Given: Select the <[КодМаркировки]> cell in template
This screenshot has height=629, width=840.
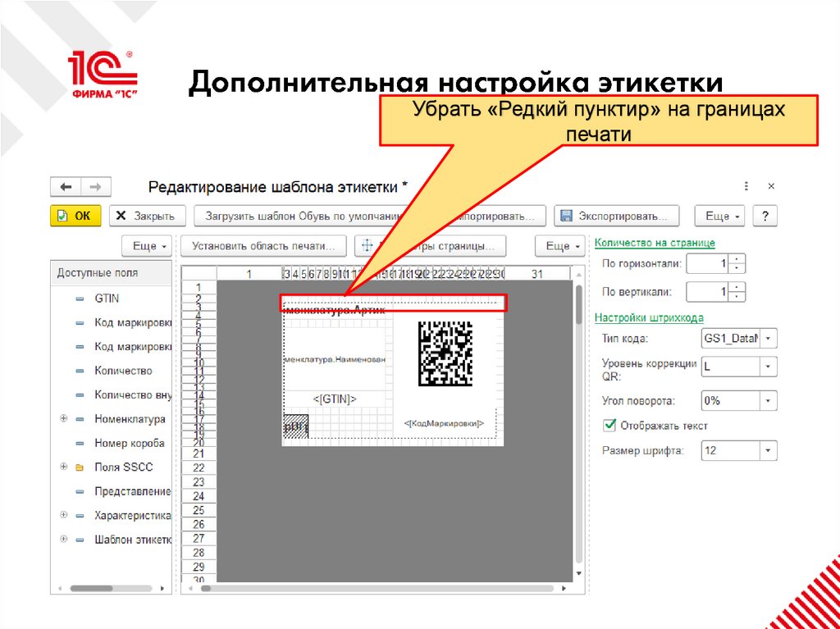Looking at the screenshot, I should click(444, 423).
